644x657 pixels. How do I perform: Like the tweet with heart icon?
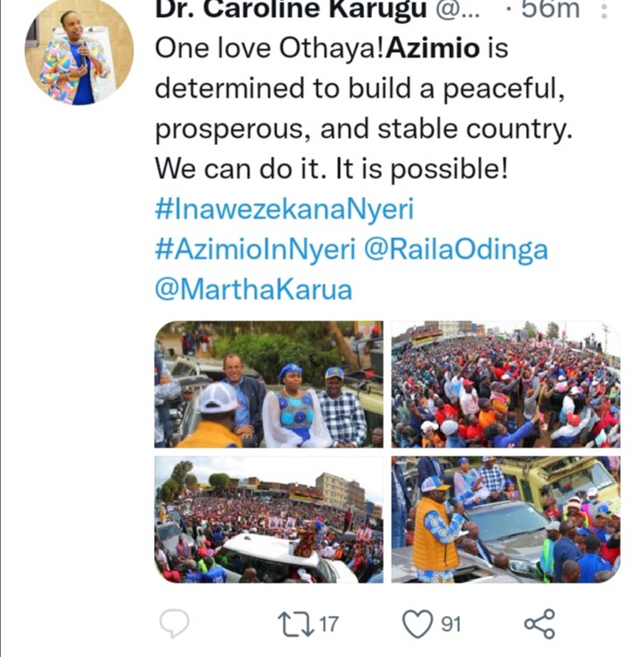pos(417,624)
